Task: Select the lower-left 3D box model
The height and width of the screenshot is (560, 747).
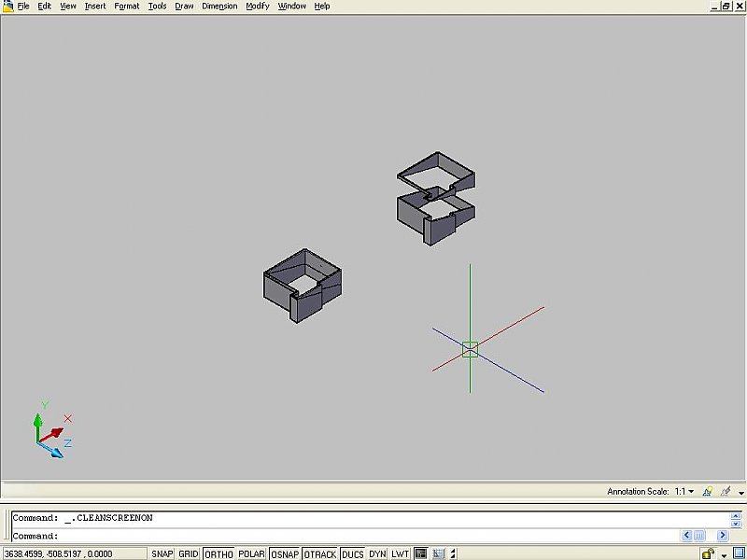Action: click(302, 286)
